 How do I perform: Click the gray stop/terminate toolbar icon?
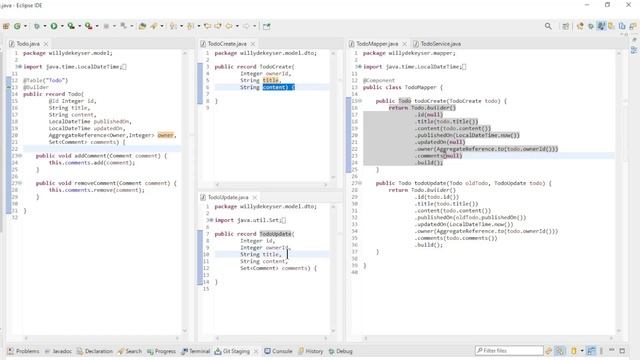(106, 26)
